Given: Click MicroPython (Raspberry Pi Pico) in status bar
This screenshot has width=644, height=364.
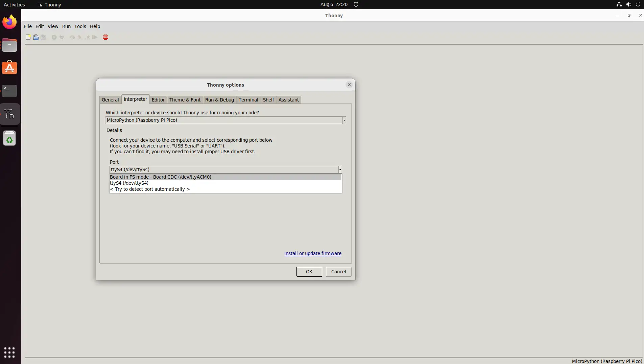Looking at the screenshot, I should pos(607,361).
